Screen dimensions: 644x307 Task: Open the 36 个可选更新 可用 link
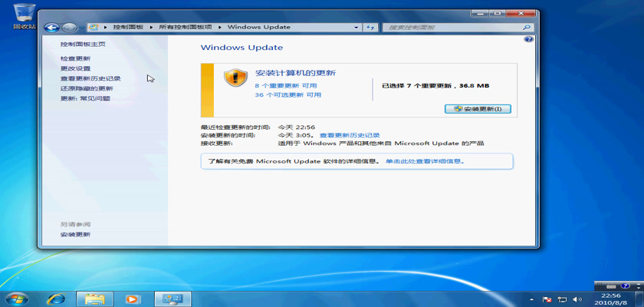(x=287, y=95)
